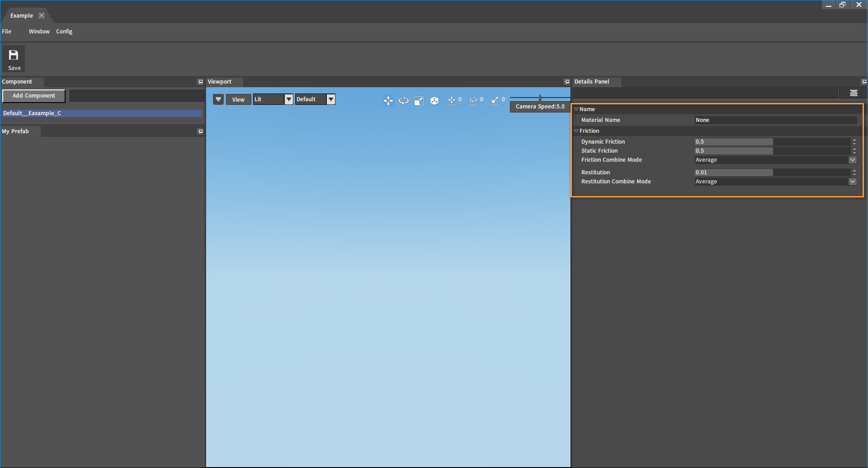This screenshot has height=468, width=868.
Task: Open the File menu
Action: point(7,32)
